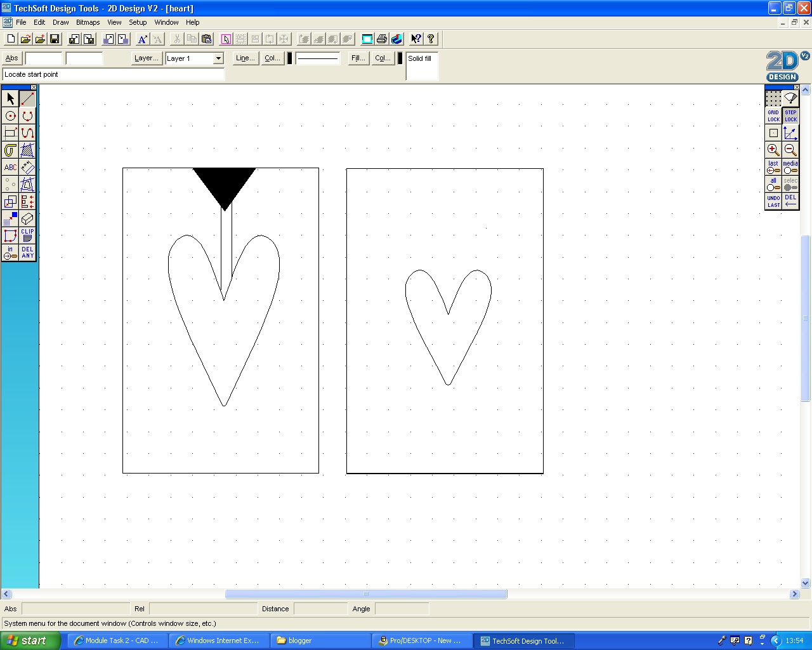Screen dimensions: 812x650
Task: Select the Circle tool
Action: coord(10,116)
